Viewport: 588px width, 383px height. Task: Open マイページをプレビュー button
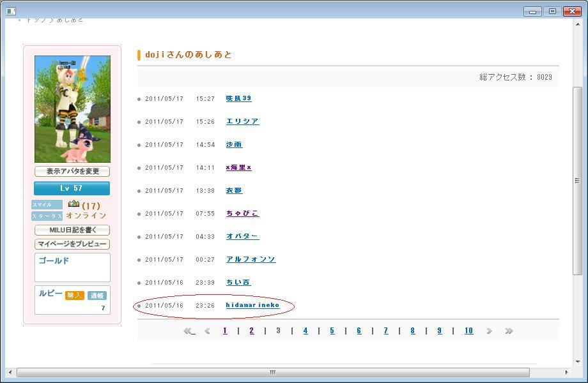pos(72,244)
